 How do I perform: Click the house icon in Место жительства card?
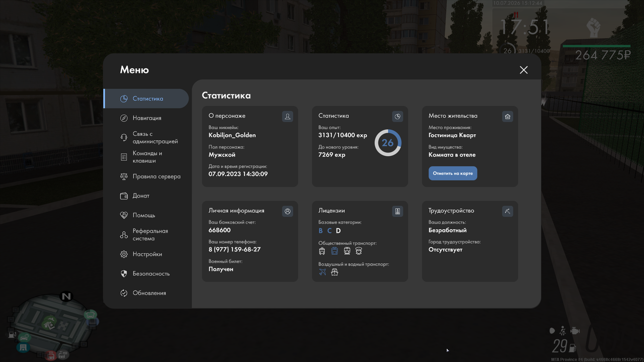pos(508,117)
